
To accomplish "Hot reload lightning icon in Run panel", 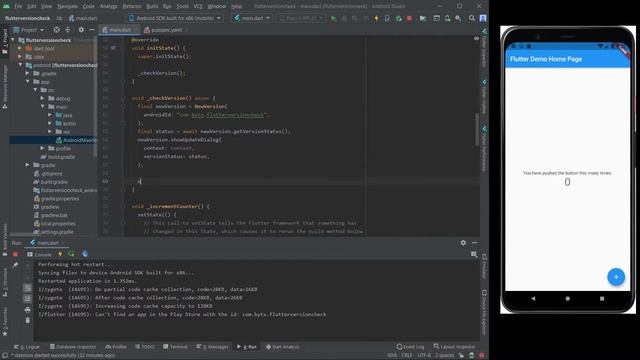I will click(x=60, y=254).
